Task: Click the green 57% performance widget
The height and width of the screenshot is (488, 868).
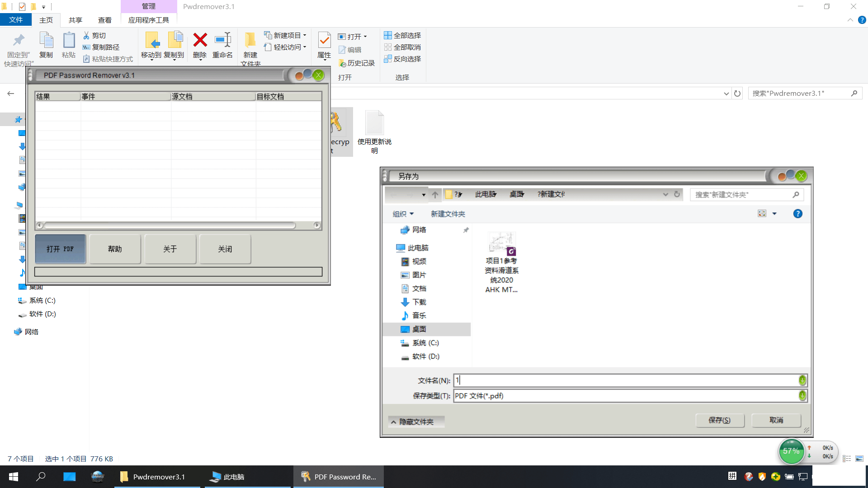Action: click(792, 451)
